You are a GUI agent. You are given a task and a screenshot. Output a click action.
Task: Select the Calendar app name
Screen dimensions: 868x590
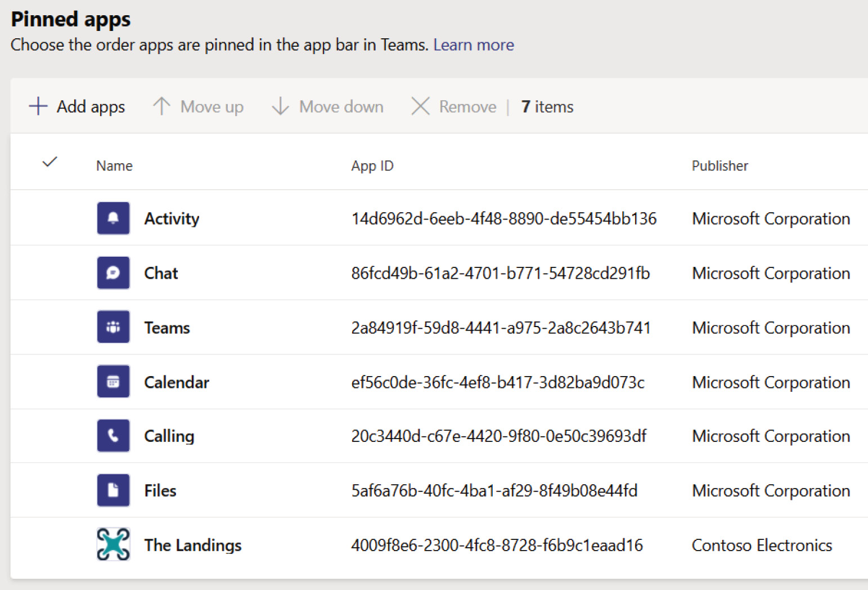click(x=177, y=382)
